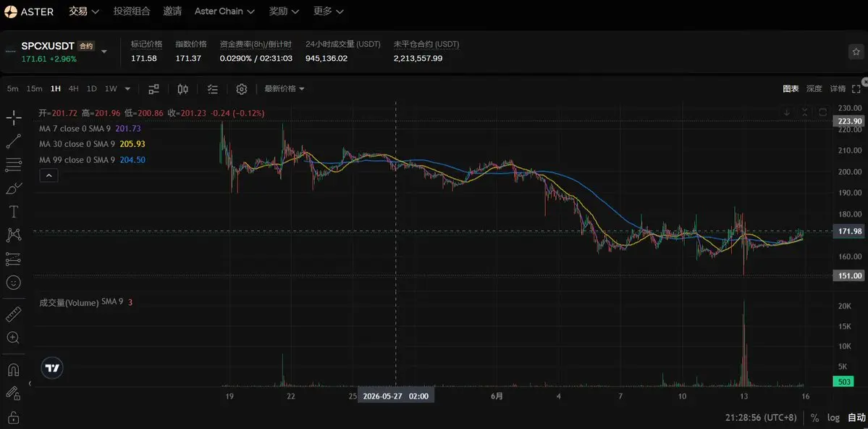Switch to 5m timeframe

[x=13, y=88]
